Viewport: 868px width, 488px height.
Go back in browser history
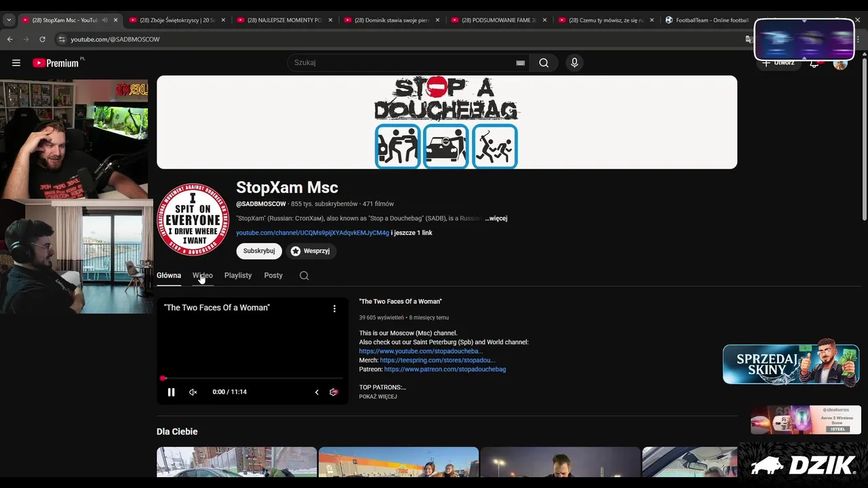[10, 39]
